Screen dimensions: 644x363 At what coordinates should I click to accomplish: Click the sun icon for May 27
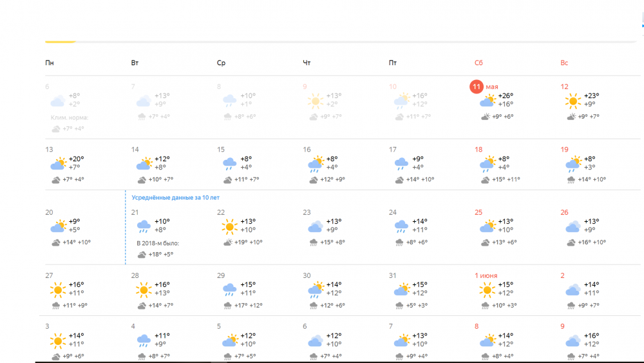click(x=57, y=290)
